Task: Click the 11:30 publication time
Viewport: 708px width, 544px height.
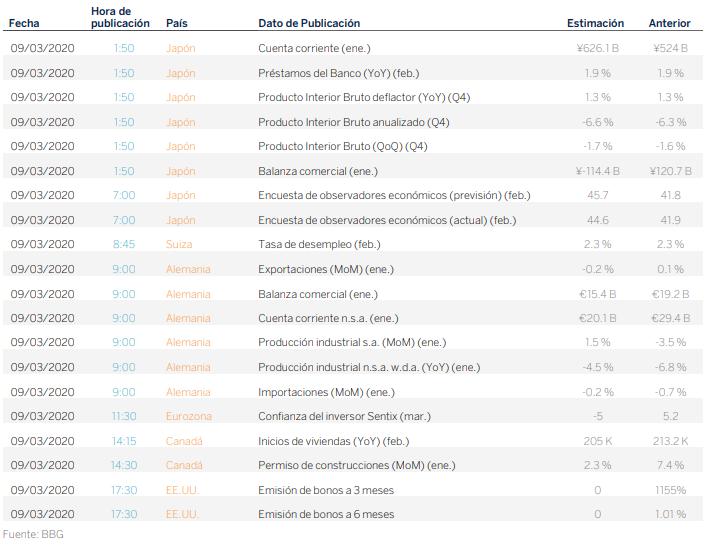Action: point(123,416)
